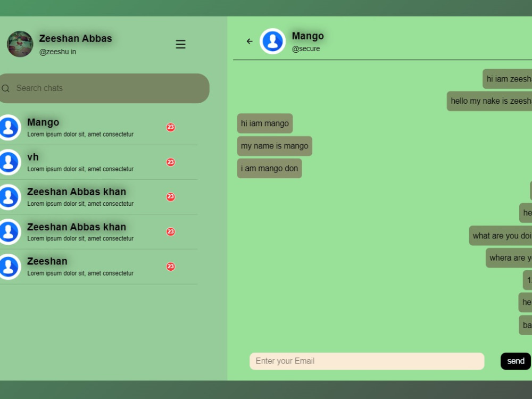Image resolution: width=532 pixels, height=399 pixels.
Task: Open the vh chat name
Action: point(33,157)
